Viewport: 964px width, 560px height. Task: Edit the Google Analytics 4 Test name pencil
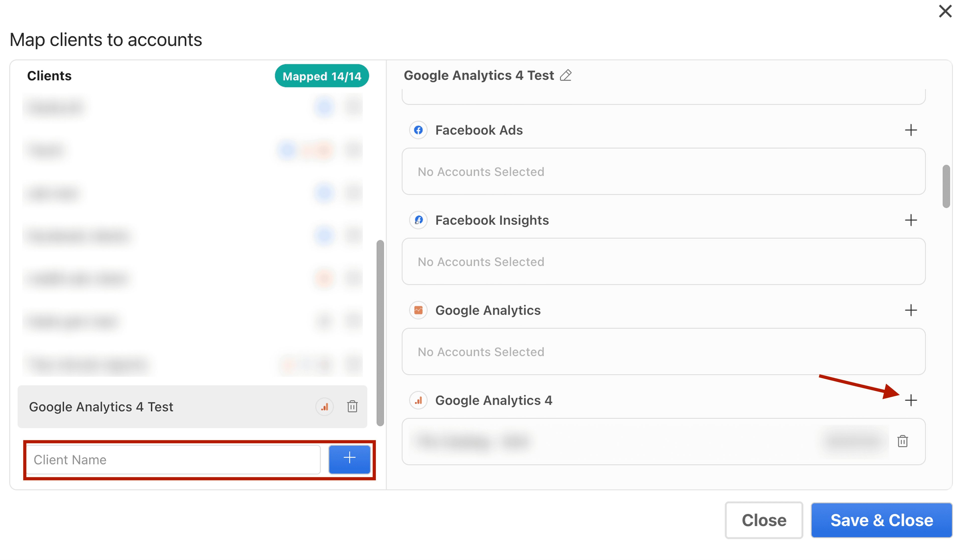[x=565, y=75]
